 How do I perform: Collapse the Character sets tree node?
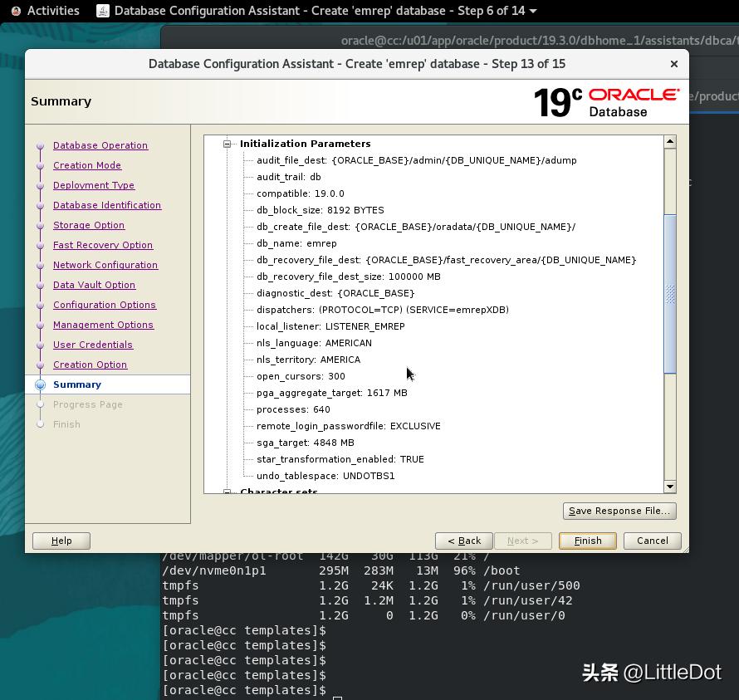pos(228,492)
